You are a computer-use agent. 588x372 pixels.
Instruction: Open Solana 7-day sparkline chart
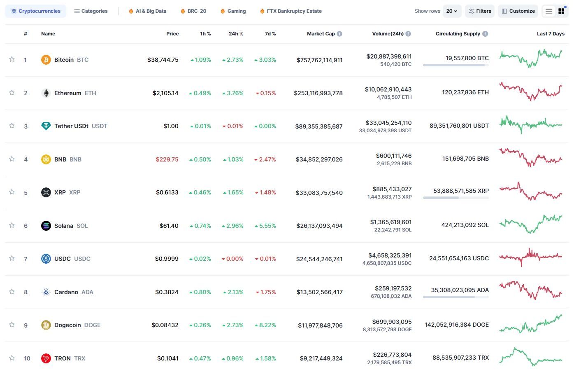click(531, 224)
